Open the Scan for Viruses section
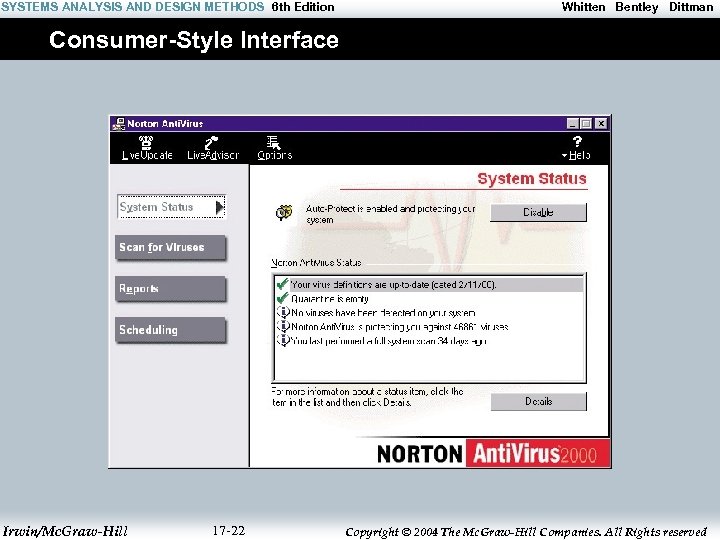Viewport: 720px width, 540px height. pyautogui.click(x=170, y=248)
